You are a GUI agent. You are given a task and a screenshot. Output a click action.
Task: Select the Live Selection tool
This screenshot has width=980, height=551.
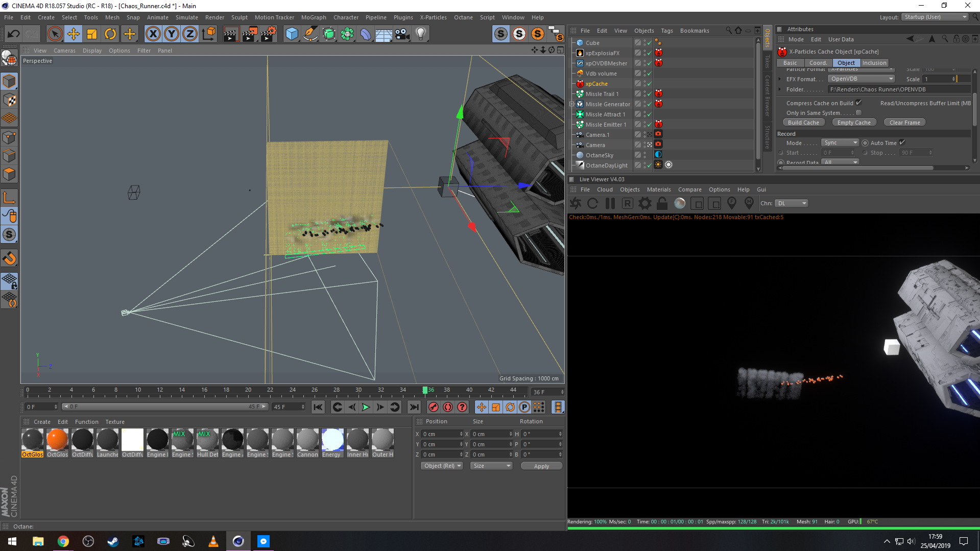55,34
